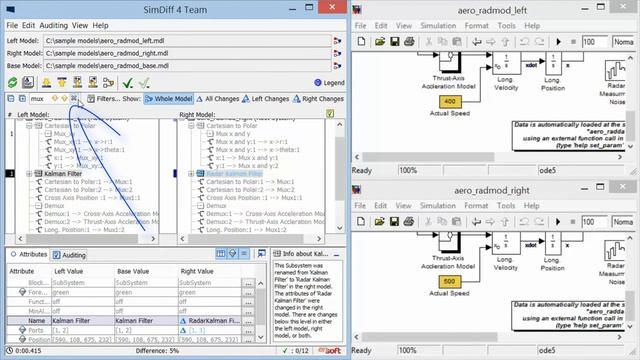
Task: Open SimDiff File menu
Action: click(12, 25)
